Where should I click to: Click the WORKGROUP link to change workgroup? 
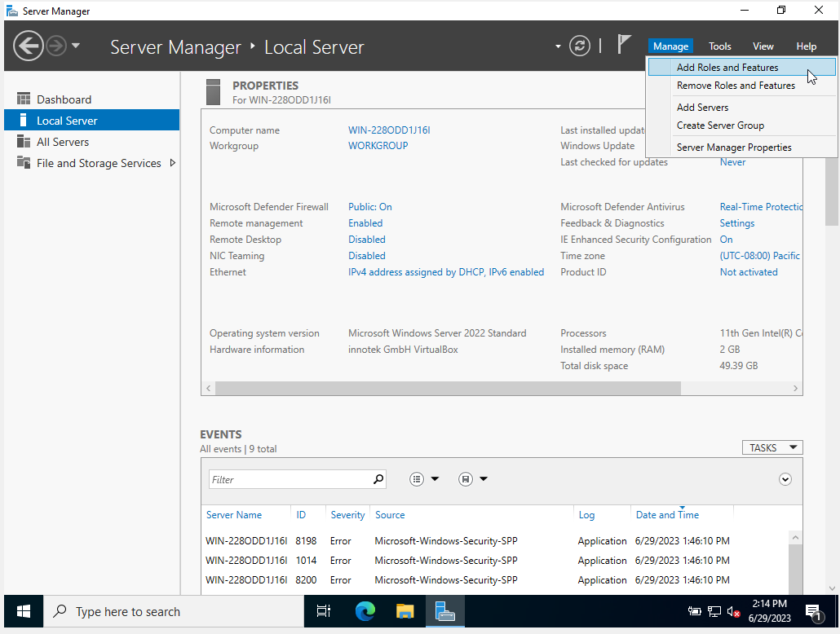tap(378, 145)
